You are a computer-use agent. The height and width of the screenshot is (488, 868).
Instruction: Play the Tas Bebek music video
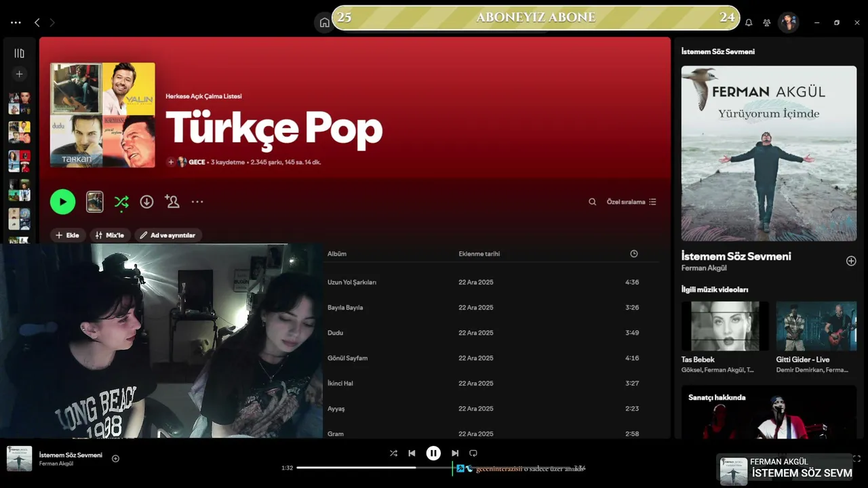725,326
